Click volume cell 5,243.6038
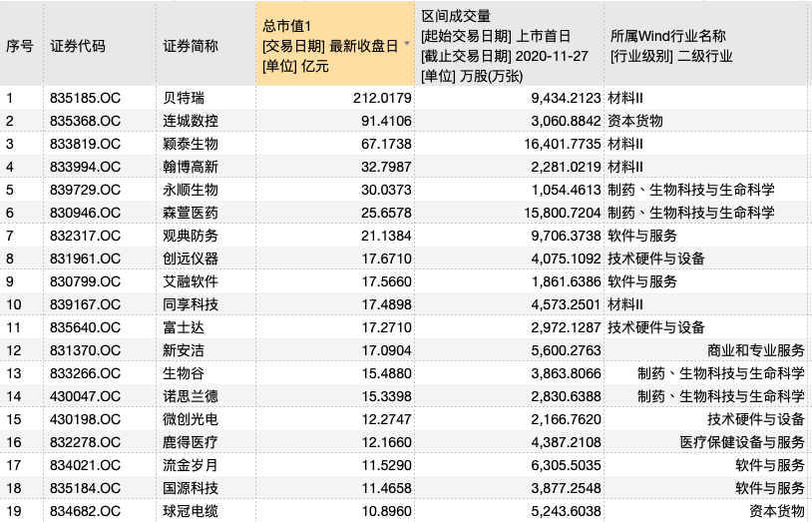 click(566, 511)
